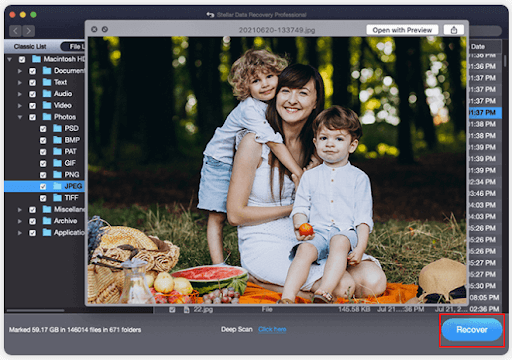512x360 pixels.
Task: Click the Application folder icon
Action: click(x=47, y=232)
